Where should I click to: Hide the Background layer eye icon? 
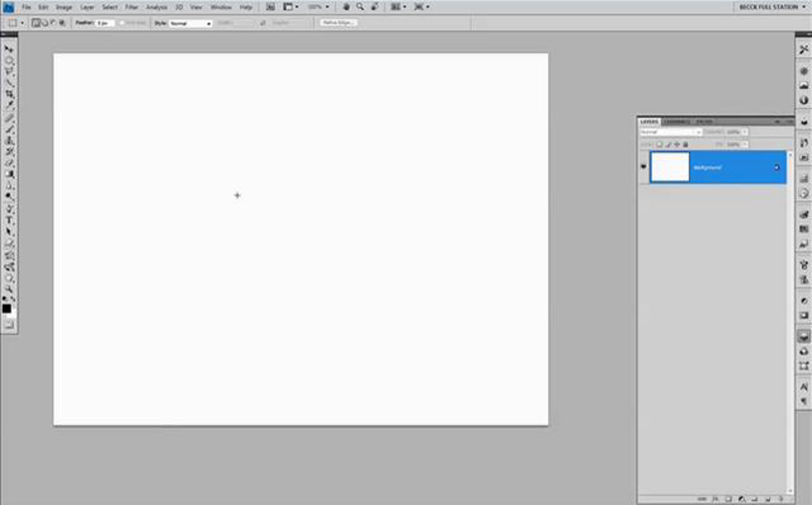tap(644, 167)
